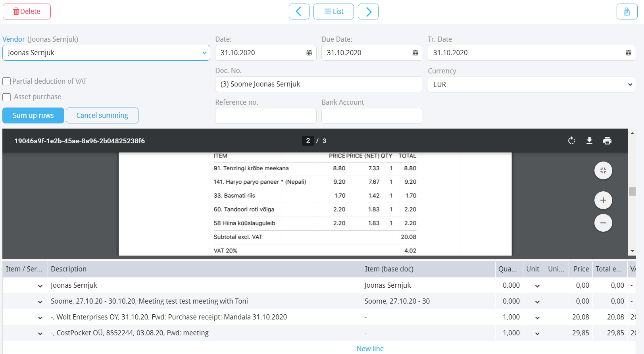Enable Partial deduction of VAT checkbox
Viewport: 644px width, 354px height.
[6, 81]
